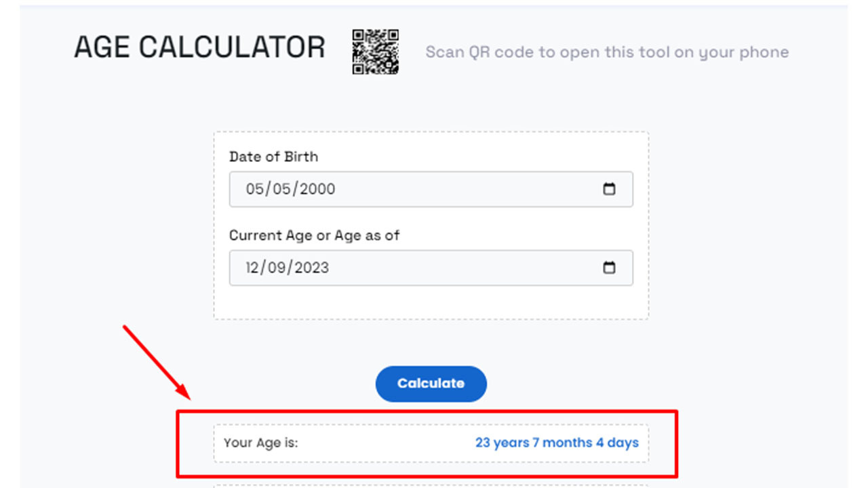The image size is (868, 488).
Task: Click the AGE CALCULATOR heading
Action: (199, 47)
